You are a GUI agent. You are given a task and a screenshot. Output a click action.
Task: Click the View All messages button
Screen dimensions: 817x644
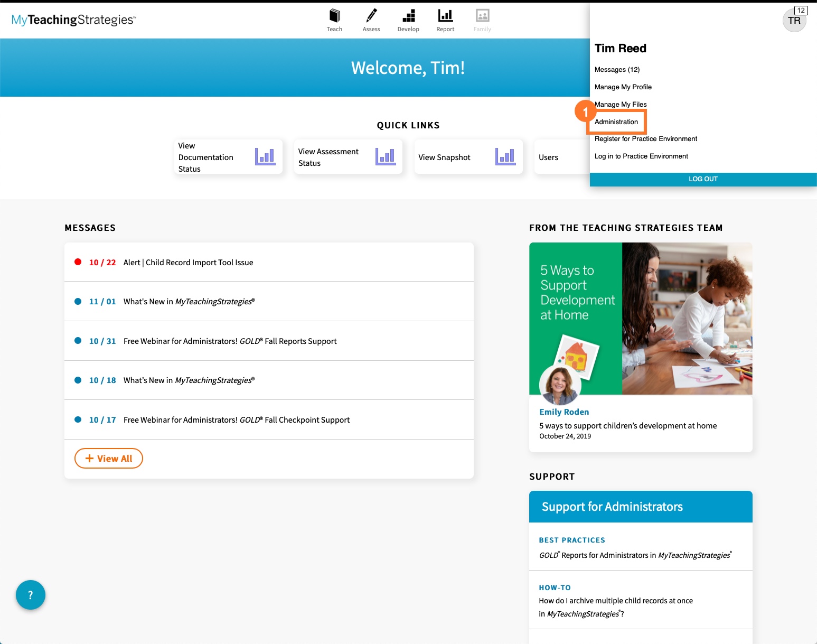(x=109, y=459)
